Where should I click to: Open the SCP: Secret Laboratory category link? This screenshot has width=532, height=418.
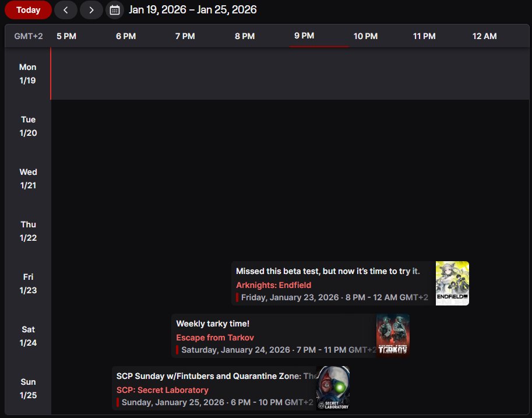click(x=163, y=390)
